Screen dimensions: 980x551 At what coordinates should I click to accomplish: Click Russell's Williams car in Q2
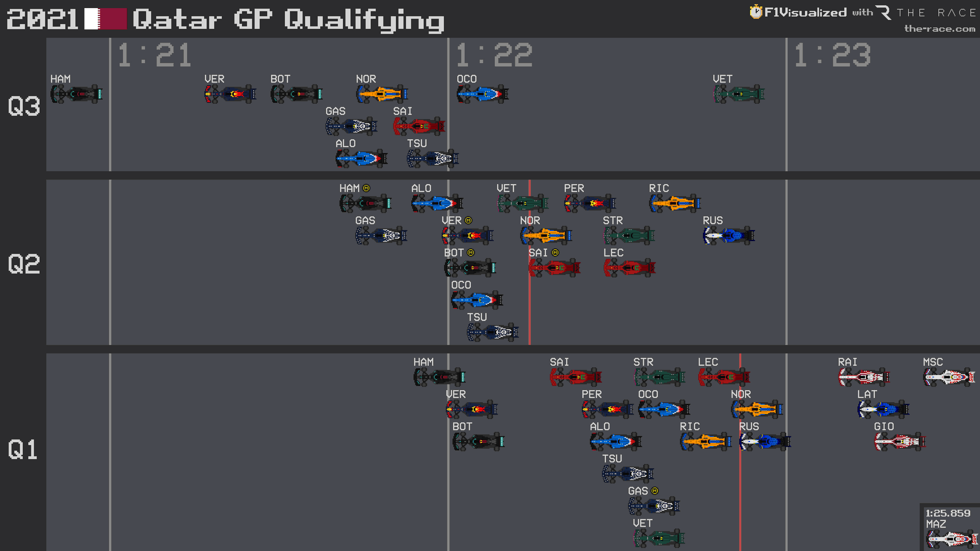coord(728,235)
